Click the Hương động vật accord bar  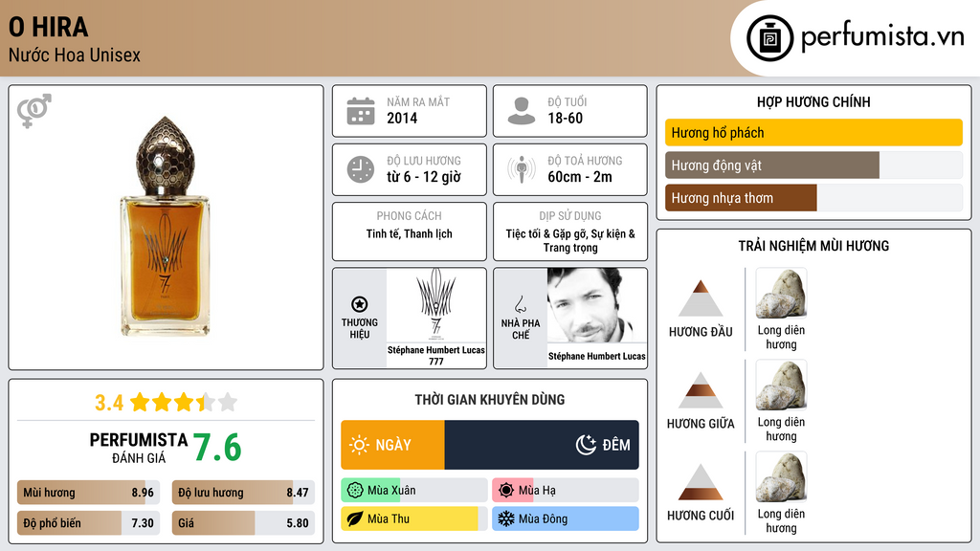pyautogui.click(x=813, y=165)
